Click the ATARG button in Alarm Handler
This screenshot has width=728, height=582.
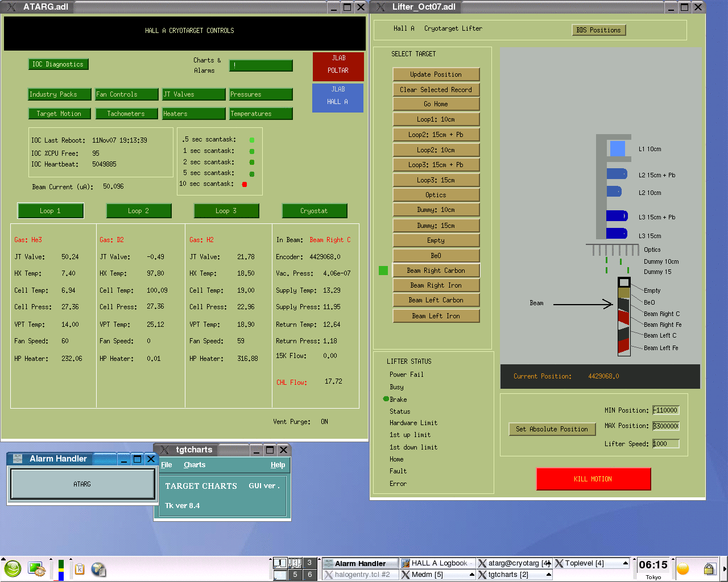[82, 484]
